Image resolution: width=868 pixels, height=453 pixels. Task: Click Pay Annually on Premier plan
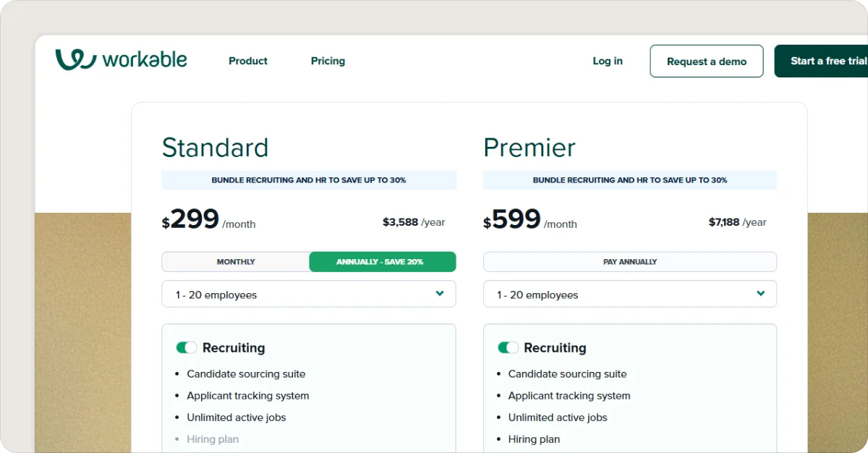[630, 262]
